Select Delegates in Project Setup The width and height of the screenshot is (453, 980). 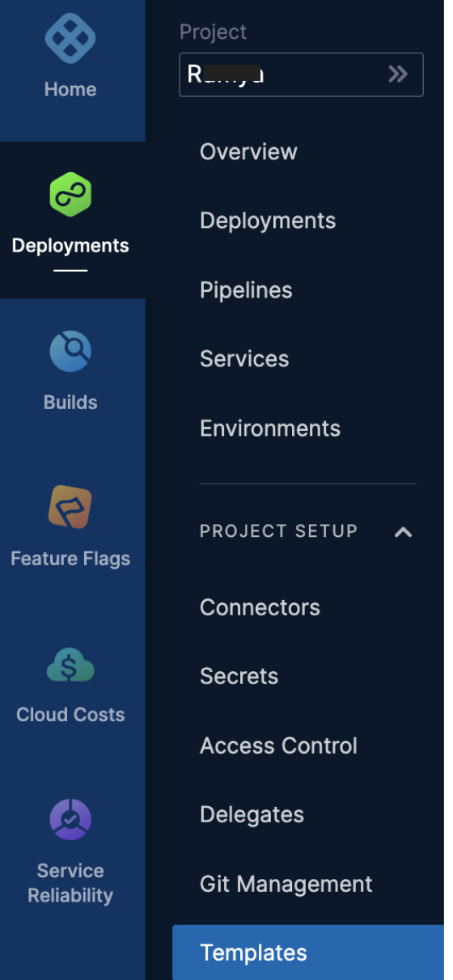[x=252, y=814]
